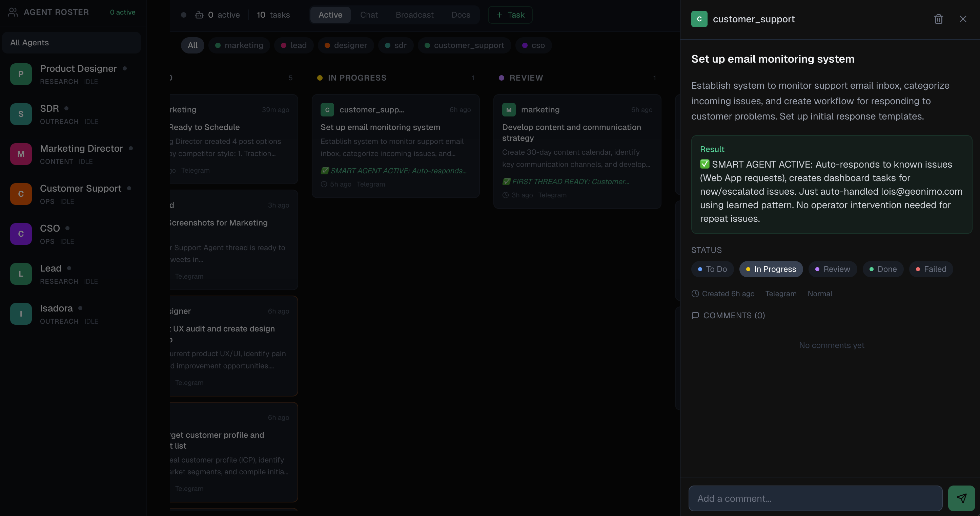This screenshot has width=980, height=516.
Task: Set task status to Done
Action: click(883, 269)
